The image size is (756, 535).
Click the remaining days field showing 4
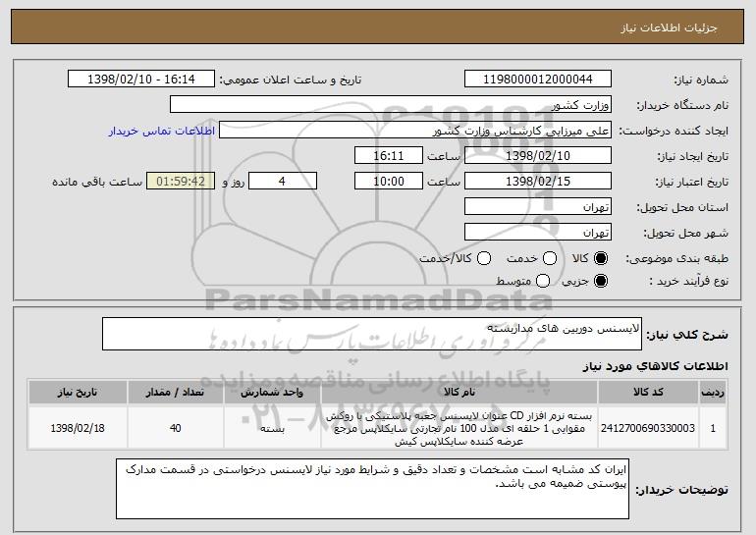283,182
